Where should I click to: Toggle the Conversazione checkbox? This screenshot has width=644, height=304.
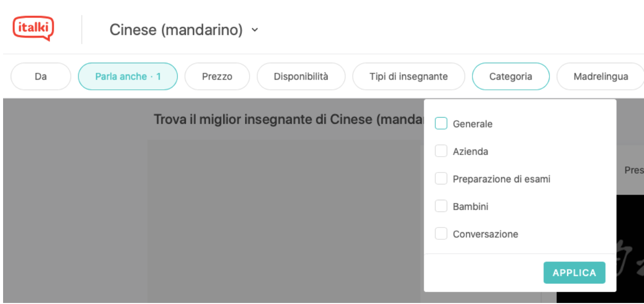click(x=441, y=234)
